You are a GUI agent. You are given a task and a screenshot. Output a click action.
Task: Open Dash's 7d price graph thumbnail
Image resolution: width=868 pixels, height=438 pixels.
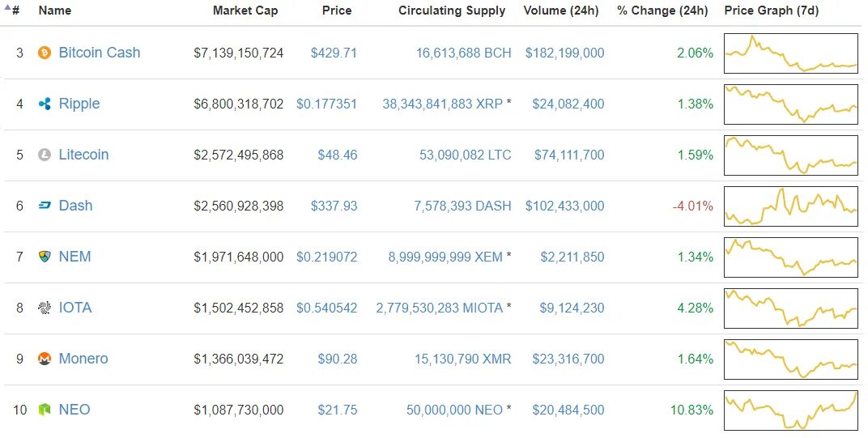tap(790, 206)
